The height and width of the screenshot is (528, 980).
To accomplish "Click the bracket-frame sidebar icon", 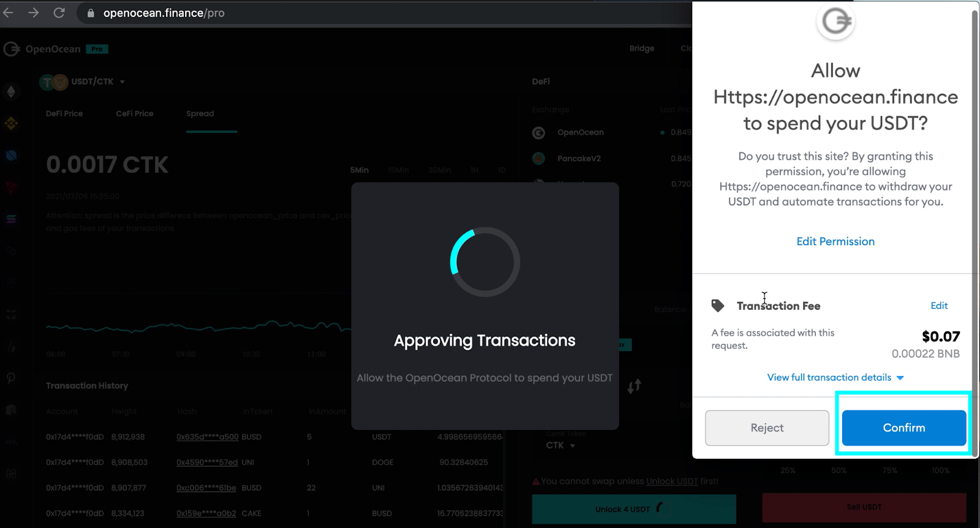I will point(11,314).
